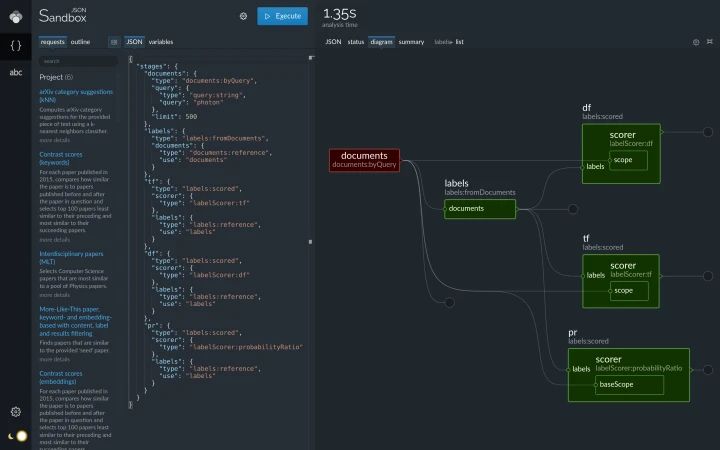The image size is (720, 450).
Task: Open settings gear beside Execute button
Action: point(243,16)
